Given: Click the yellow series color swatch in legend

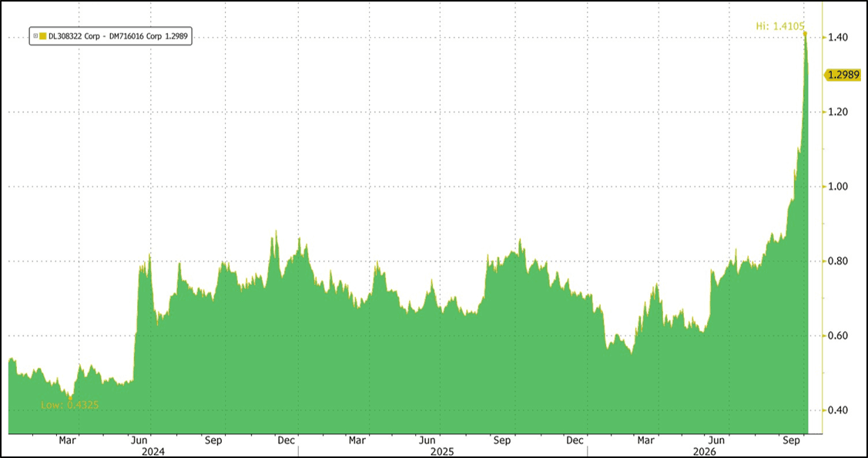Looking at the screenshot, I should click(x=42, y=36).
